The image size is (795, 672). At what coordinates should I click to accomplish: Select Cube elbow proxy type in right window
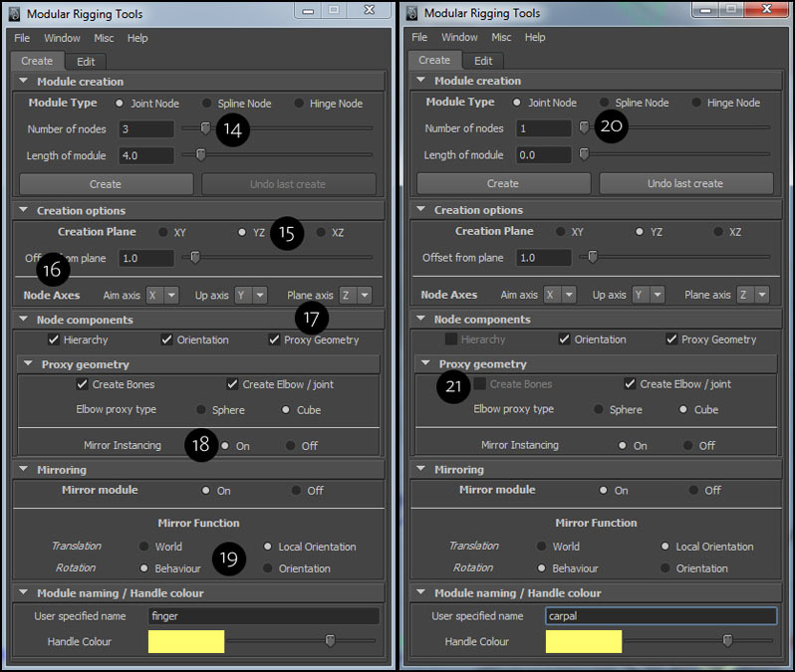click(683, 409)
